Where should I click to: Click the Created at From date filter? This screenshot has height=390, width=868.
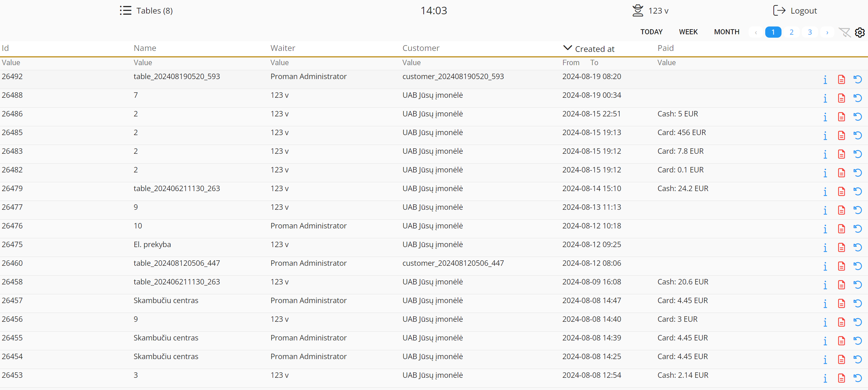[x=571, y=62]
